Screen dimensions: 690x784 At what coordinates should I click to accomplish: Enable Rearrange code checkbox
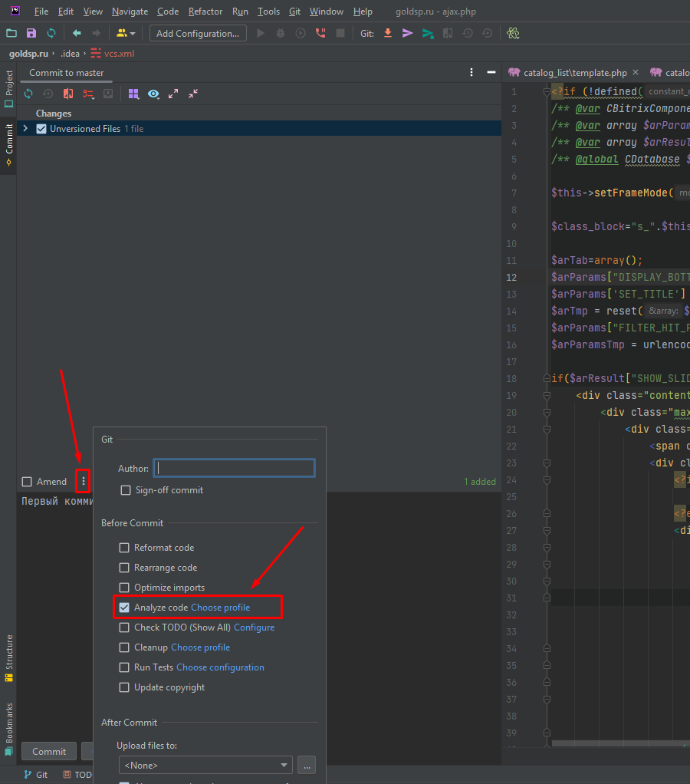point(124,568)
